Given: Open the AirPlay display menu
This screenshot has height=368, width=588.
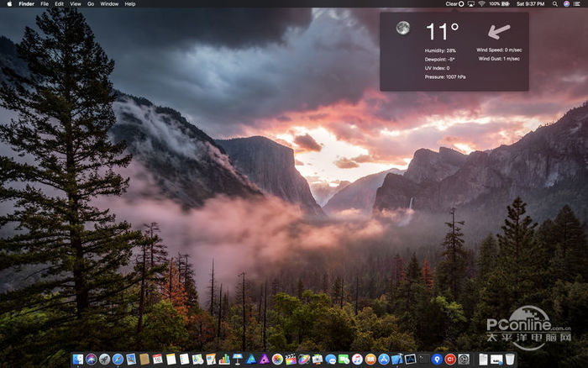Looking at the screenshot, I should [x=470, y=4].
